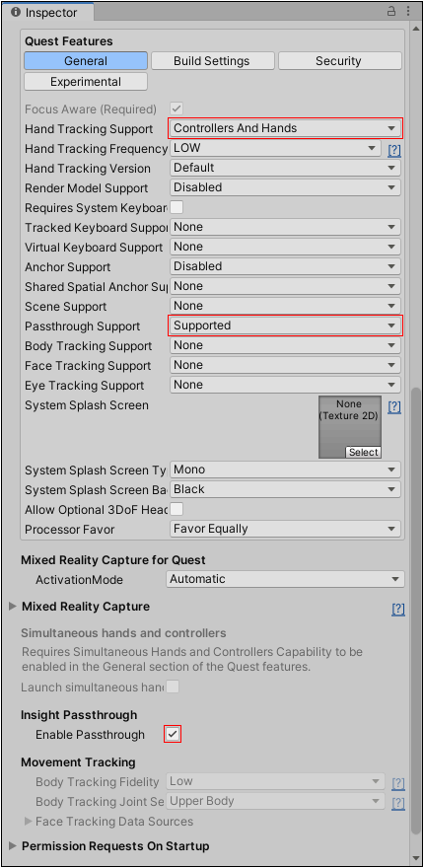Image resolution: width=424 pixels, height=868 pixels.
Task: Click the Inspector info icon on tab
Action: coord(16,12)
